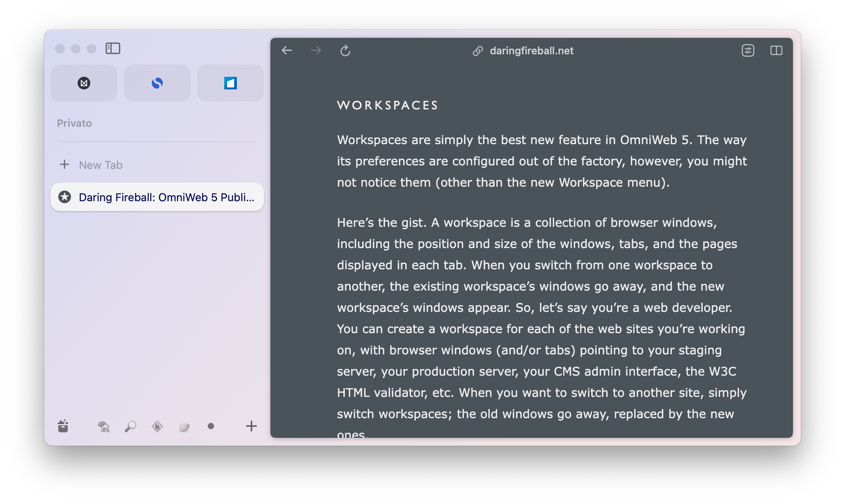Click New Tab in sidebar
Image resolution: width=845 pixels, height=504 pixels.
pos(101,165)
